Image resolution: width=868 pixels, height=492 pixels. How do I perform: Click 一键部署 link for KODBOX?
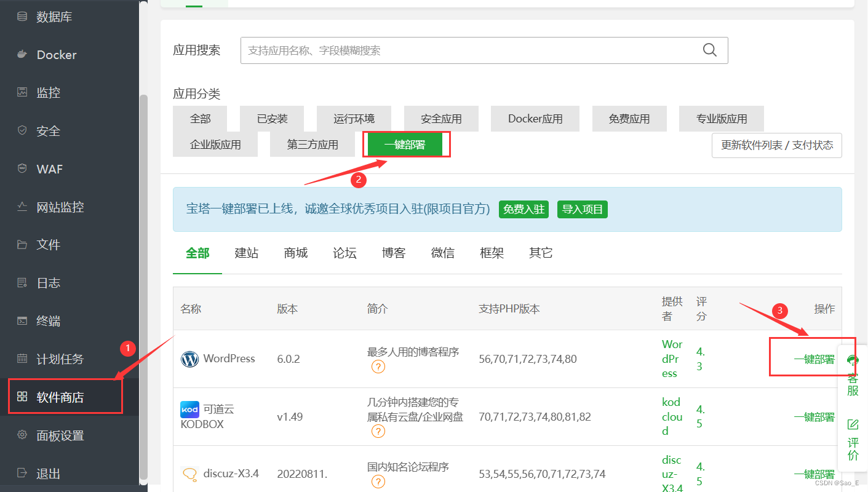[814, 417]
